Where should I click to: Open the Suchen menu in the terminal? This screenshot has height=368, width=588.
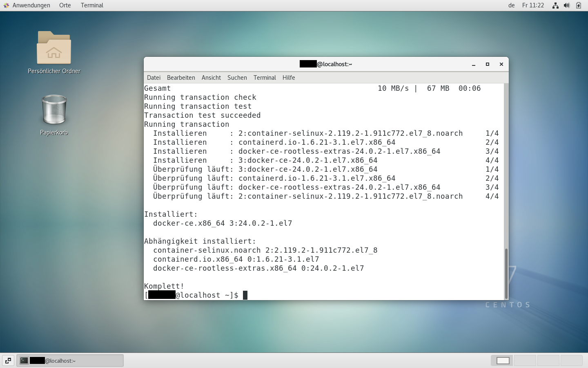(x=237, y=78)
